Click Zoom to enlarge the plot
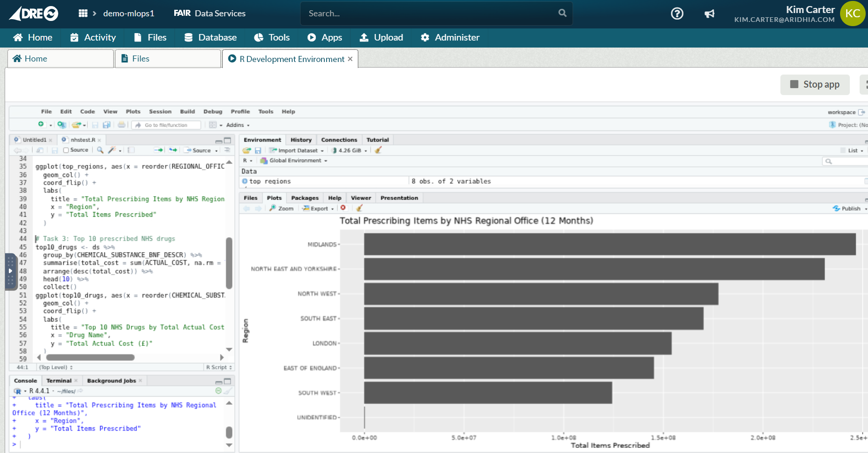 pyautogui.click(x=282, y=208)
